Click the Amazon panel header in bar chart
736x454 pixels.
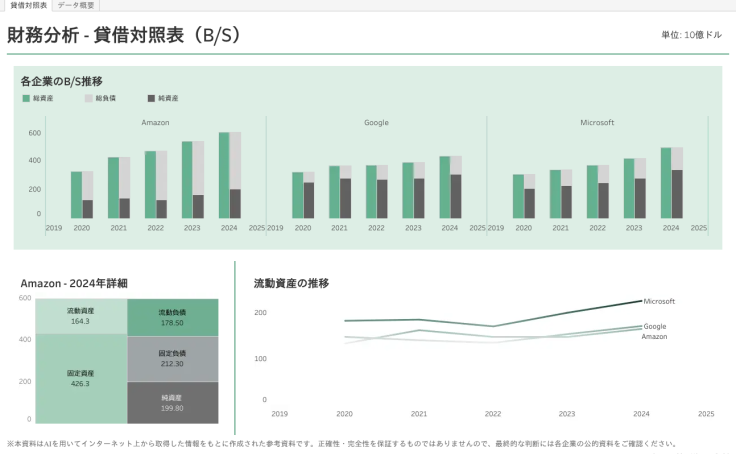point(155,123)
